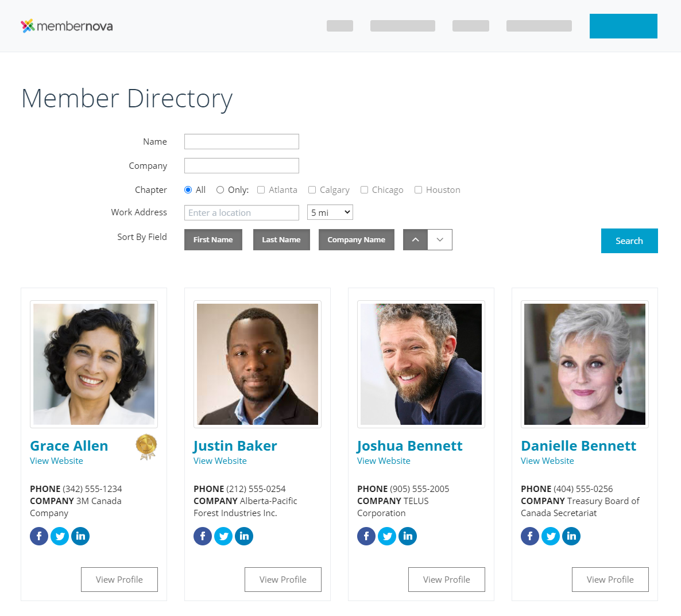
Task: Sort by First Name
Action: click(x=213, y=240)
